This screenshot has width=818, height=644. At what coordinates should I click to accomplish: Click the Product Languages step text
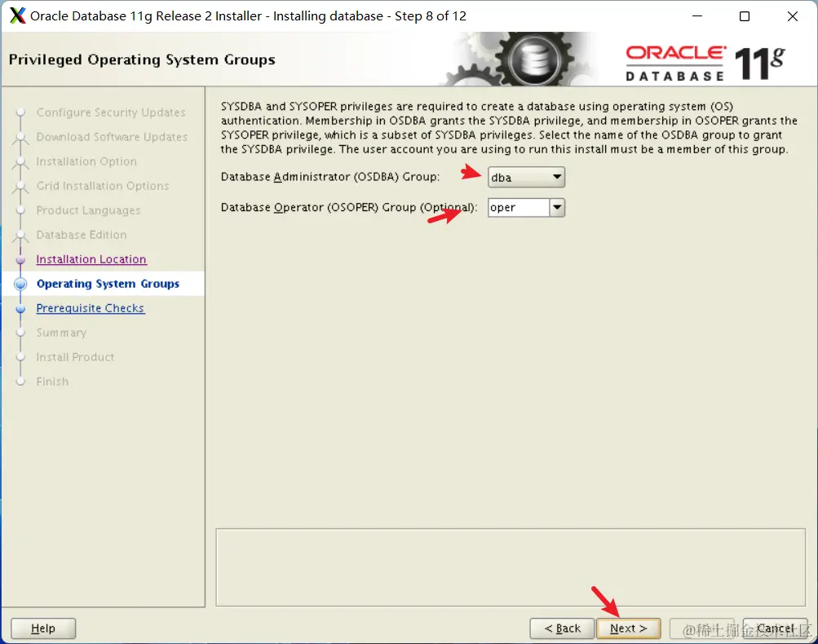tap(88, 210)
